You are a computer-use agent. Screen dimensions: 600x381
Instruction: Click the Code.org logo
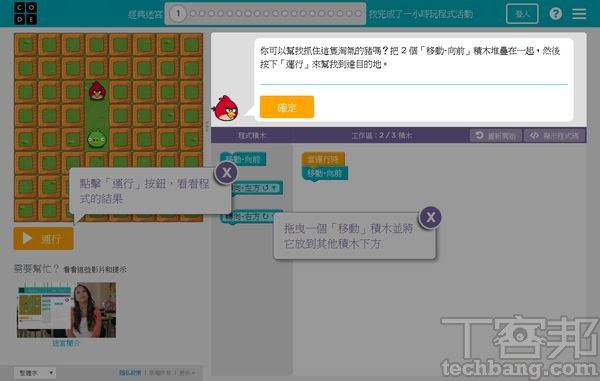[x=25, y=13]
